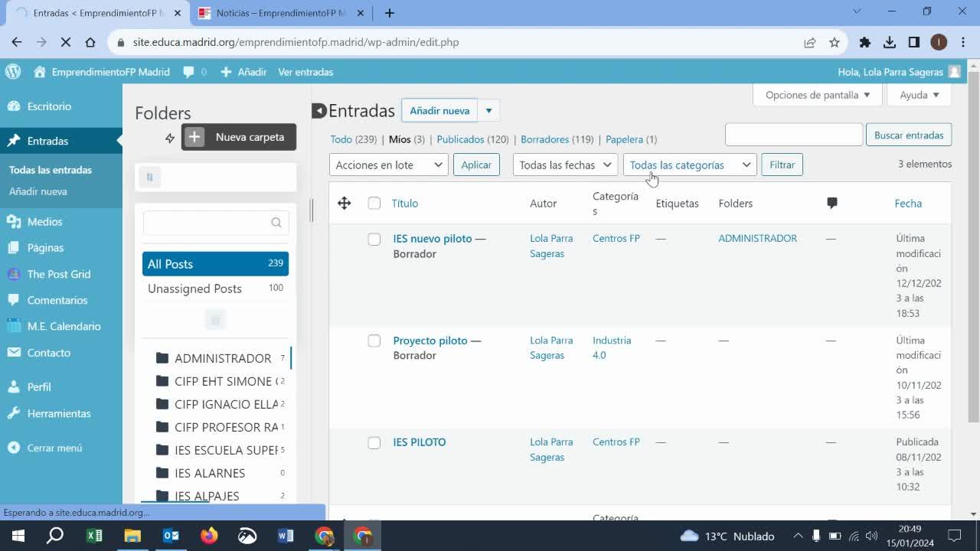This screenshot has height=551, width=980.
Task: Check the box for IES nuevo piloto
Action: (374, 240)
